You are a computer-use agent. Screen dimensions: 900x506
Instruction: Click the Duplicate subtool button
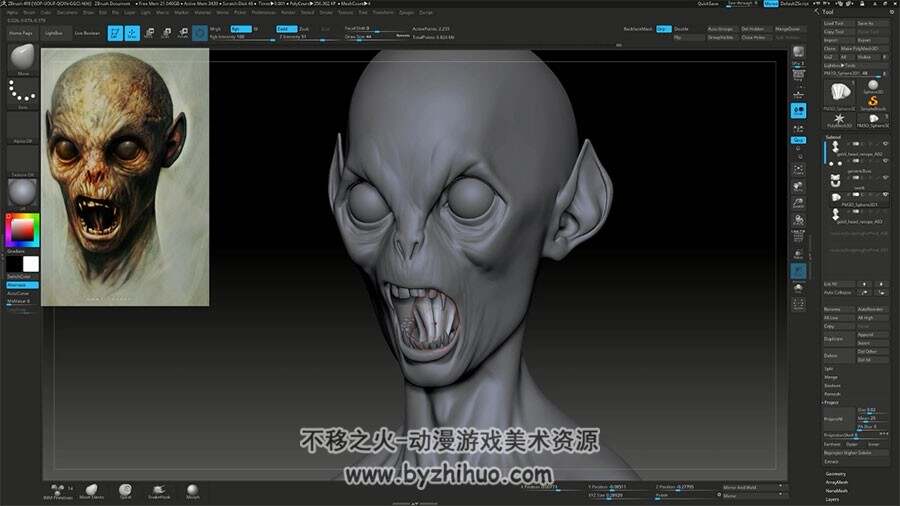[x=839, y=339]
